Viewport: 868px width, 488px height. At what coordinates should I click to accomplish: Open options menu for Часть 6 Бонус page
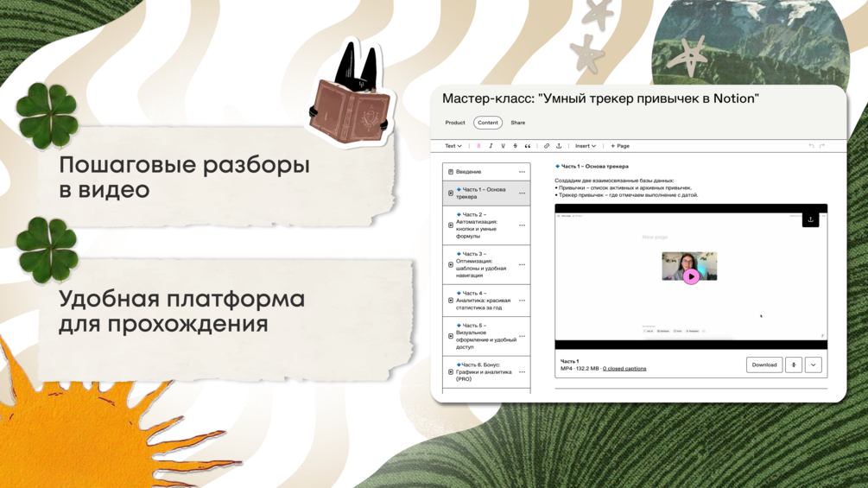[x=522, y=371]
